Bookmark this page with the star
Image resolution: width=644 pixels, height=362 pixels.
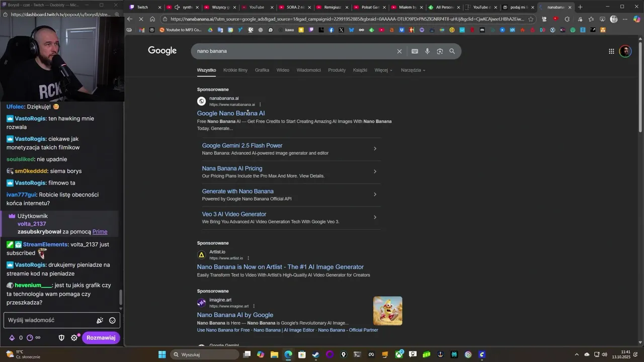coord(531,19)
